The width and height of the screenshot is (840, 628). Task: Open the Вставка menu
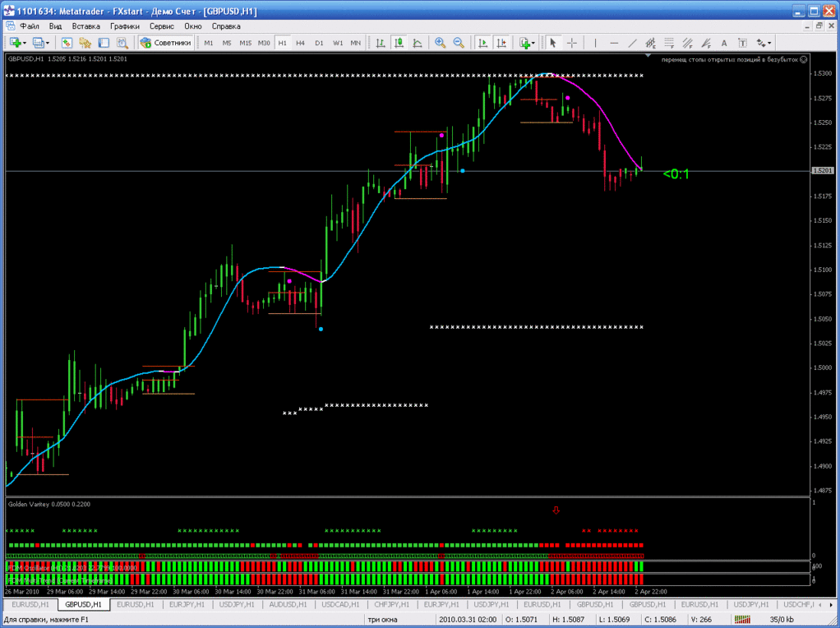pyautogui.click(x=85, y=26)
